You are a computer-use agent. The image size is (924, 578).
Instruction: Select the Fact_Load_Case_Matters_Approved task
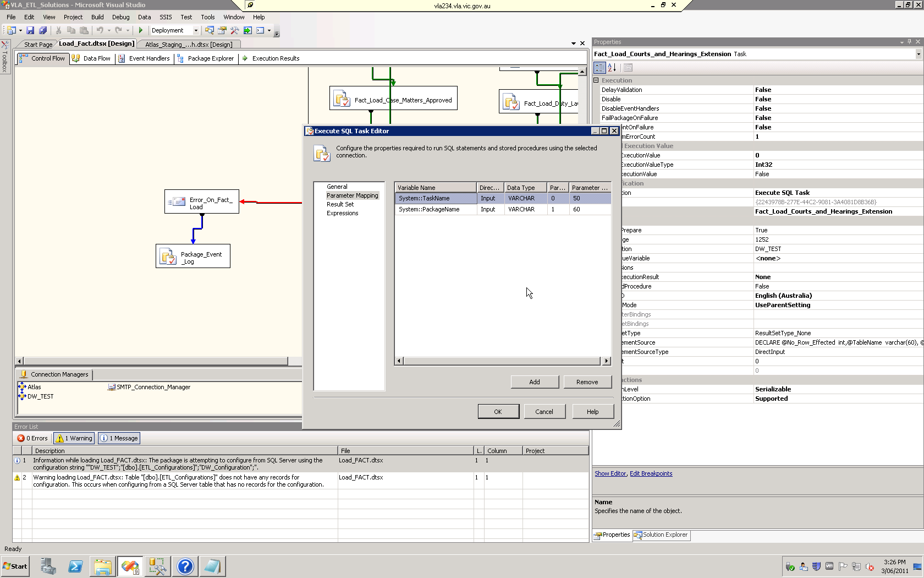click(393, 99)
